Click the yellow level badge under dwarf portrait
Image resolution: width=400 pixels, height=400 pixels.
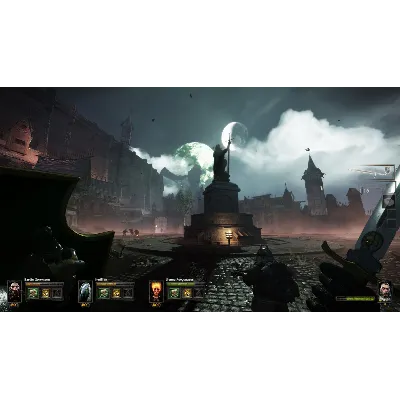14,305
